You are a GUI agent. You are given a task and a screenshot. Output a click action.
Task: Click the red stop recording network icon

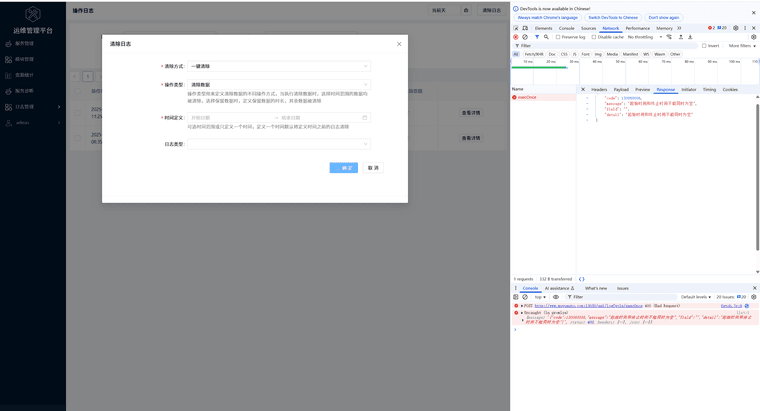[516, 37]
